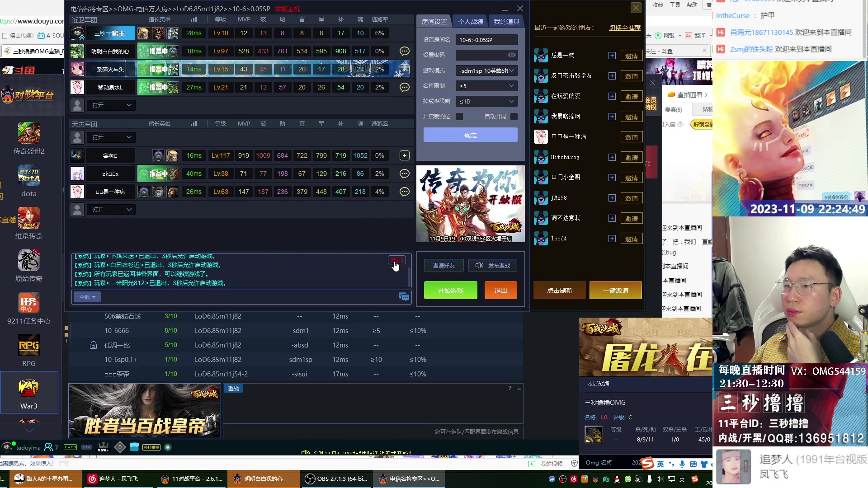Image resolution: width=868 pixels, height=488 pixels.
Task: Enable 开启裁判位 checkbox
Action: [x=459, y=117]
